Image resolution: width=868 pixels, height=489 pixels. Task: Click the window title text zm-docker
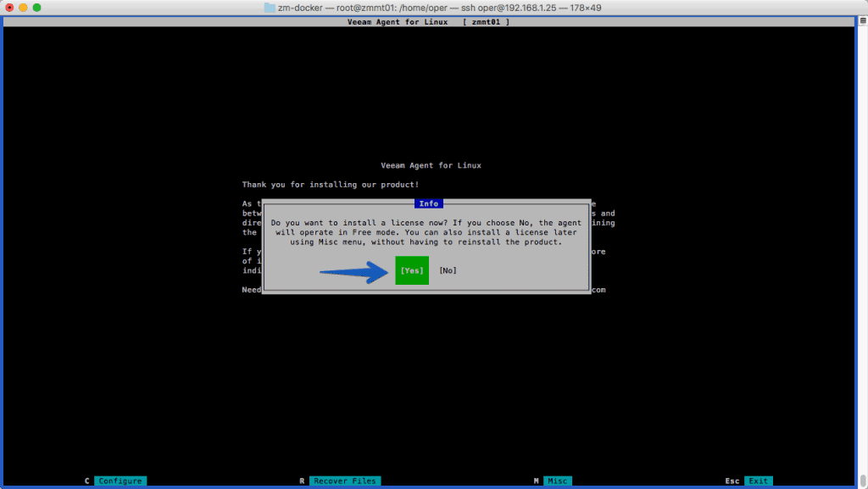tap(300, 8)
